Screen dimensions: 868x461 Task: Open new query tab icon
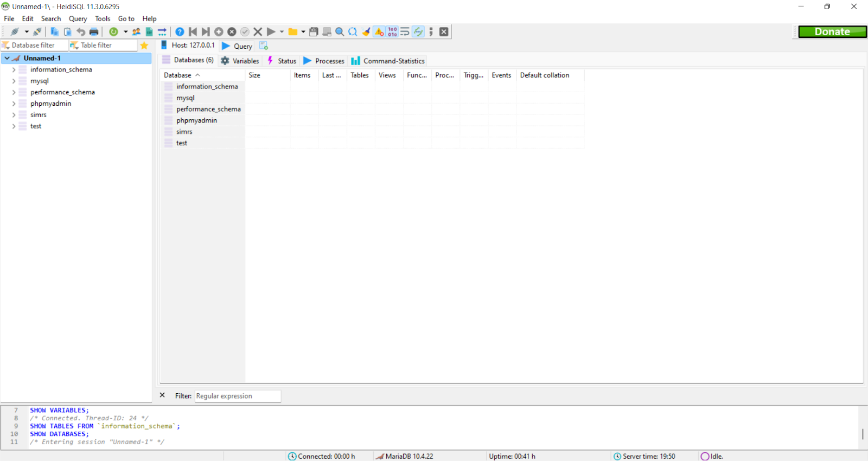pos(264,46)
